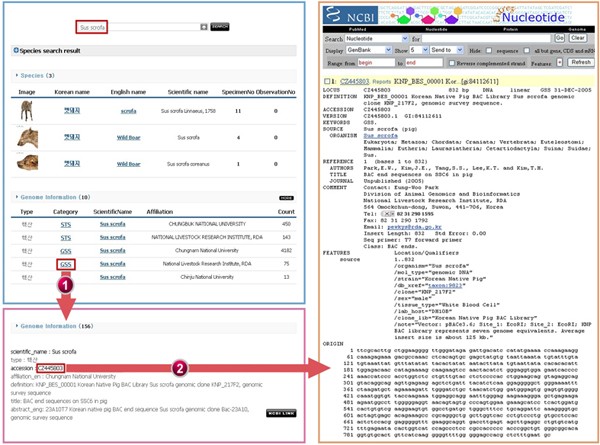600x445 pixels.
Task: Click the black SEARCH button
Action: tap(220, 26)
